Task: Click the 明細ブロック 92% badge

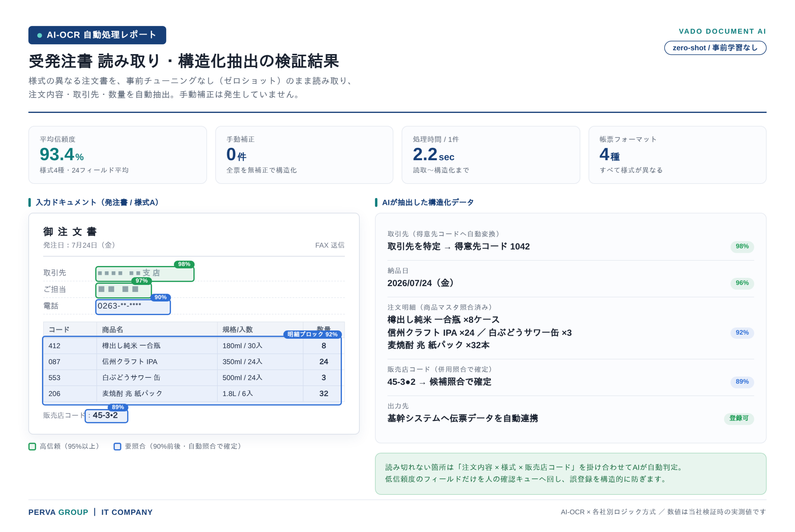Action: (312, 334)
